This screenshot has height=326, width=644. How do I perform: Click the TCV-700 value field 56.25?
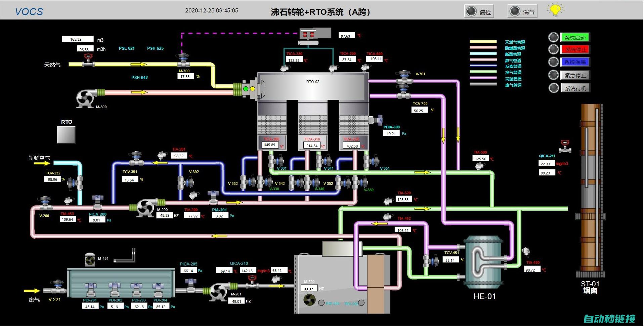pyautogui.click(x=420, y=110)
